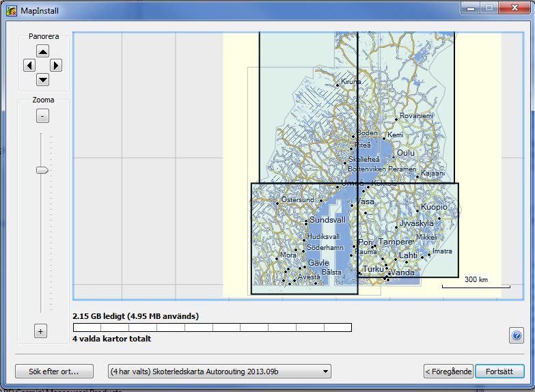Click the map tile containing Rovaniemi
Image resolution: width=535 pixels, height=392 pixels.
click(407, 102)
